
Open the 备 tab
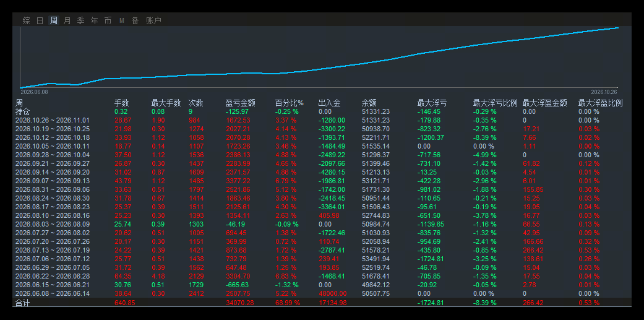[135, 20]
